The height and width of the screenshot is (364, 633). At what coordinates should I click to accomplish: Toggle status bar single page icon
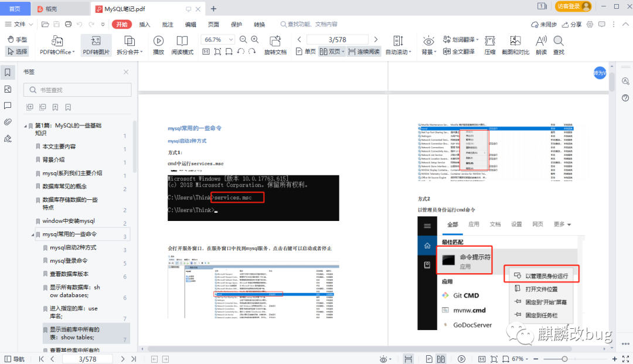coord(428,359)
